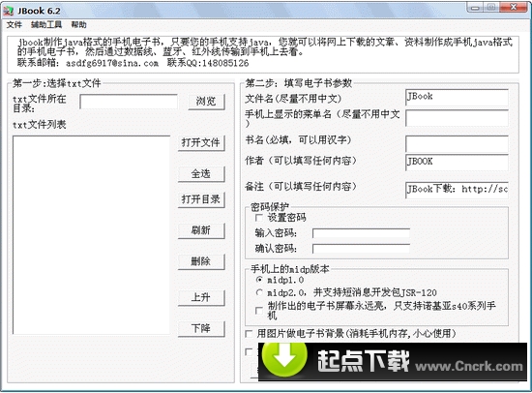Minimize the JBook 6.2 window
Image resolution: width=532 pixels, height=393 pixels.
(475, 8)
